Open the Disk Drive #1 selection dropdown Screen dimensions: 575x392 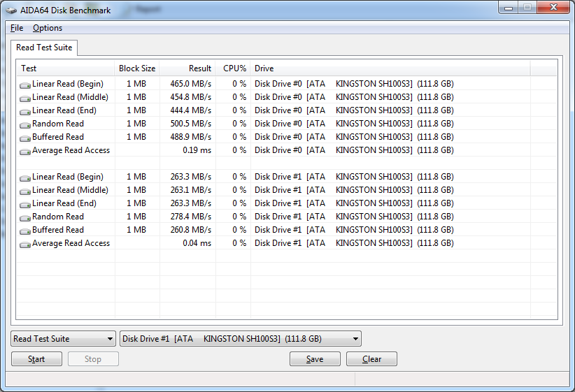point(241,339)
